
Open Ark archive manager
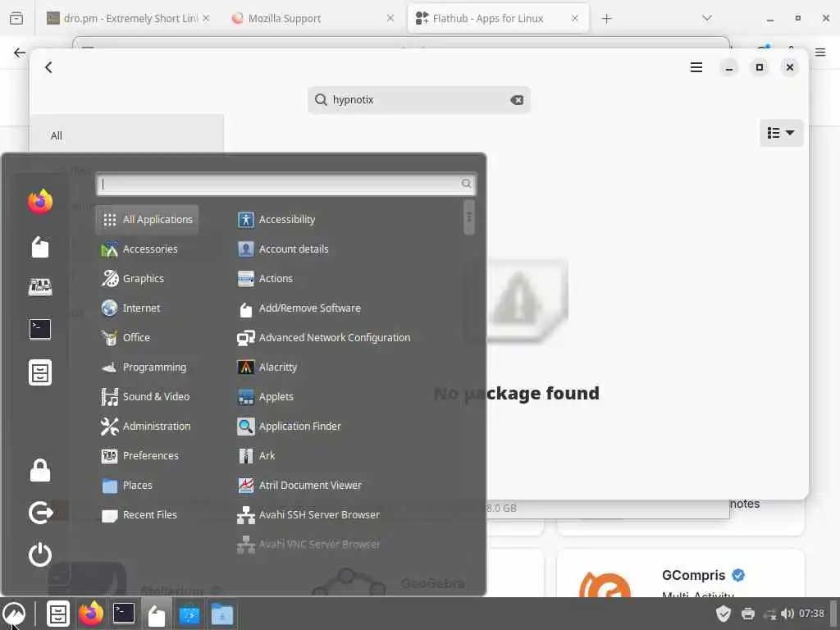click(x=256, y=455)
